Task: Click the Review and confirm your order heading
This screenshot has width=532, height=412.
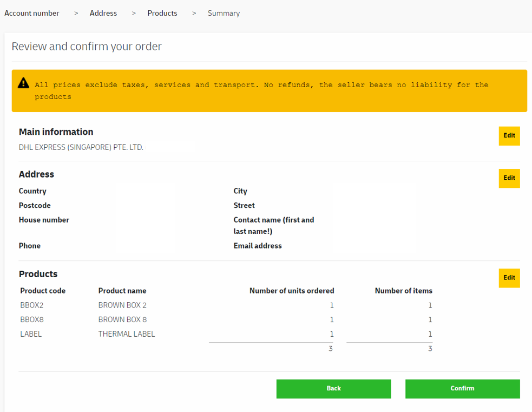Action: coord(87,47)
